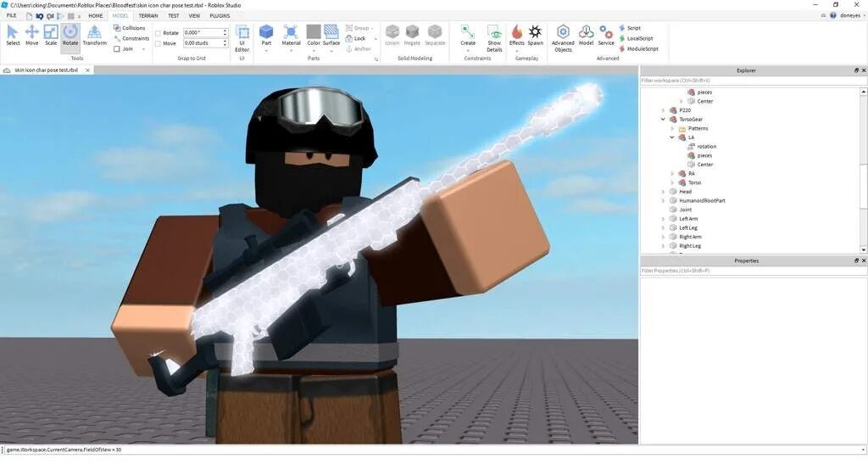868x470 pixels.
Task: Open the FILE menu
Action: (11, 15)
